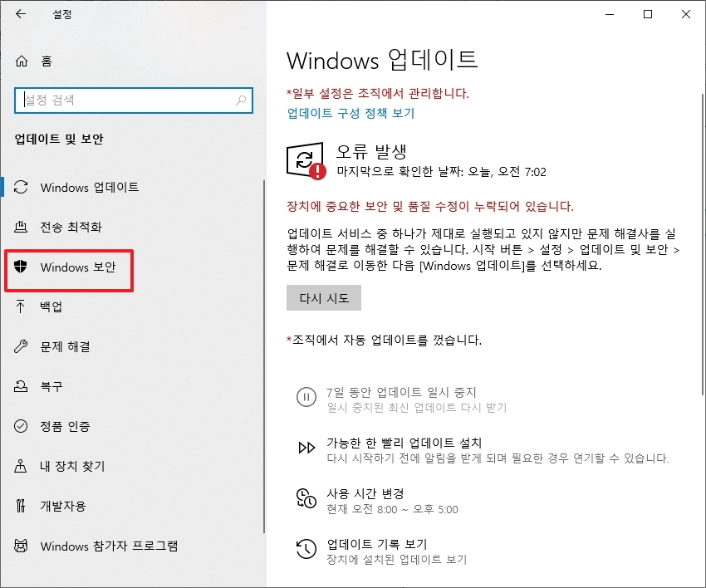Screen dimensions: 706x588
Task: Close the 설정 window
Action: (686, 14)
